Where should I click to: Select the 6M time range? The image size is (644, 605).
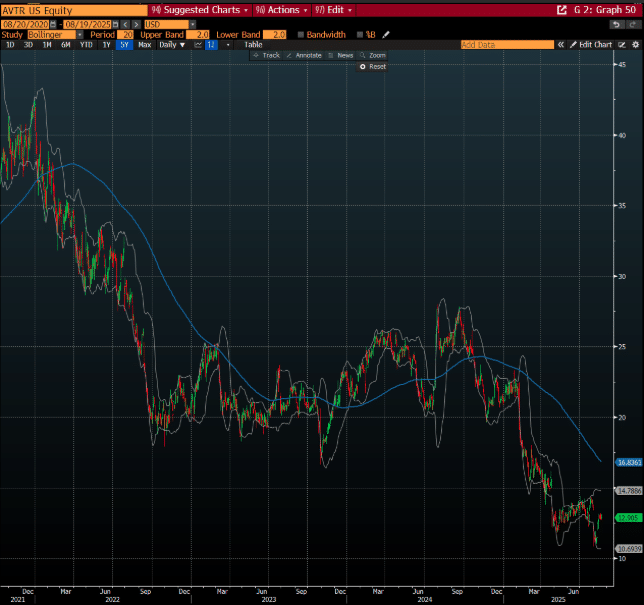(x=66, y=45)
